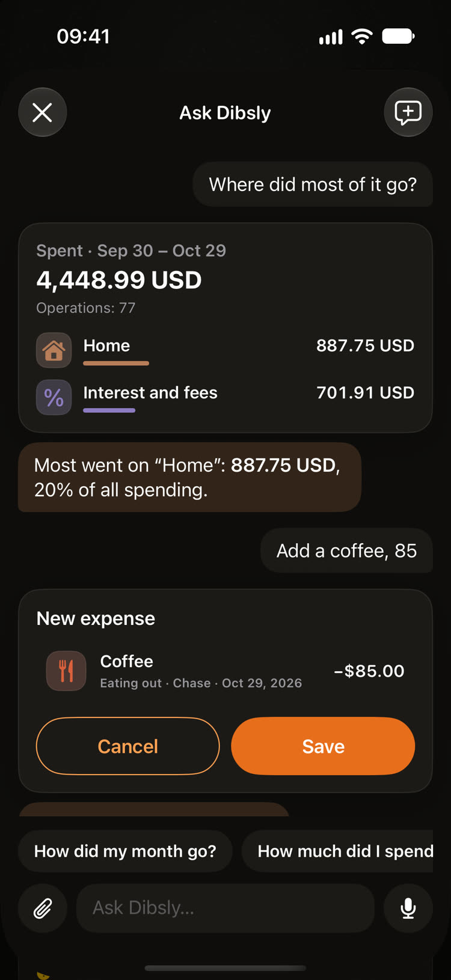
Task: Save the new Coffee expense
Action: (x=323, y=746)
